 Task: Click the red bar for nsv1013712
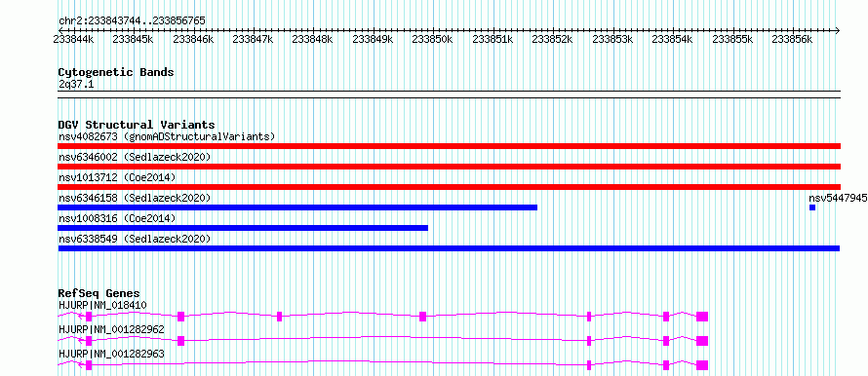click(449, 187)
